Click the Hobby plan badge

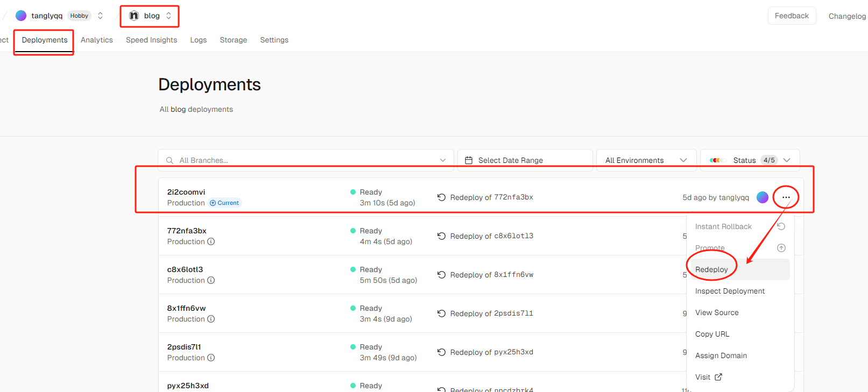coord(79,16)
